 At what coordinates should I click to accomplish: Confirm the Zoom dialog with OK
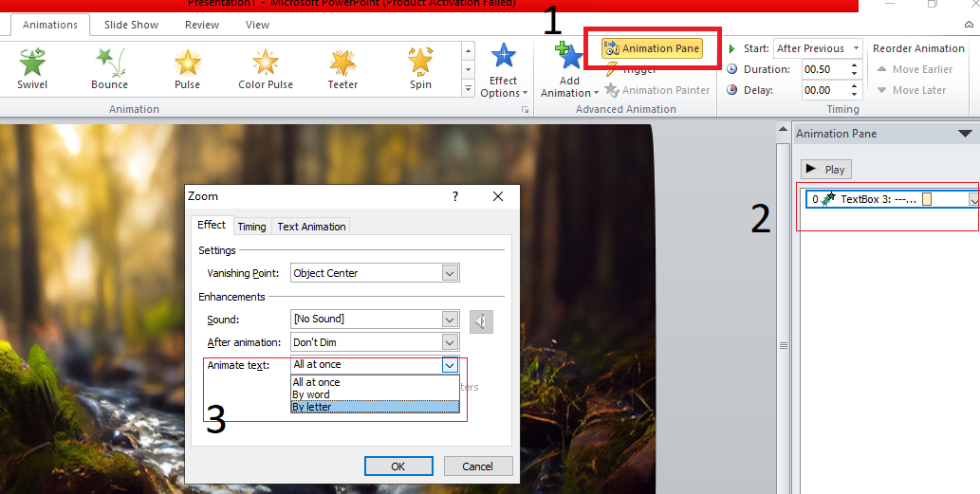[x=398, y=466]
